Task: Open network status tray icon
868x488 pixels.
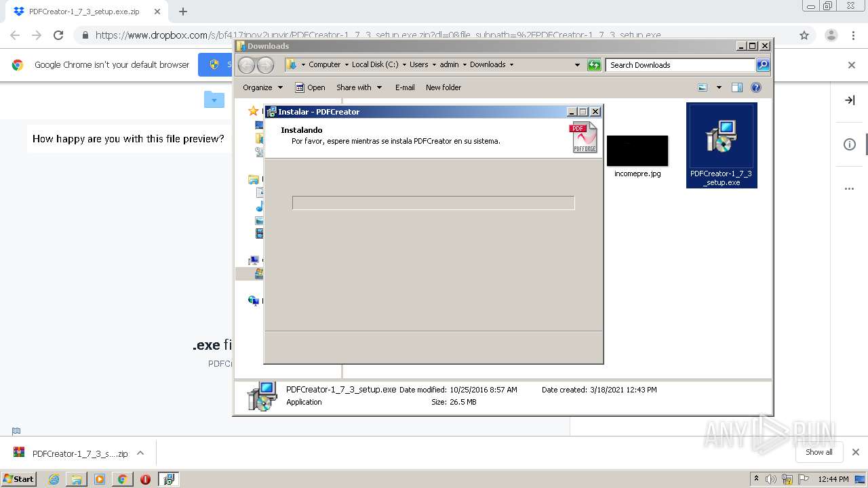Action: [x=787, y=479]
